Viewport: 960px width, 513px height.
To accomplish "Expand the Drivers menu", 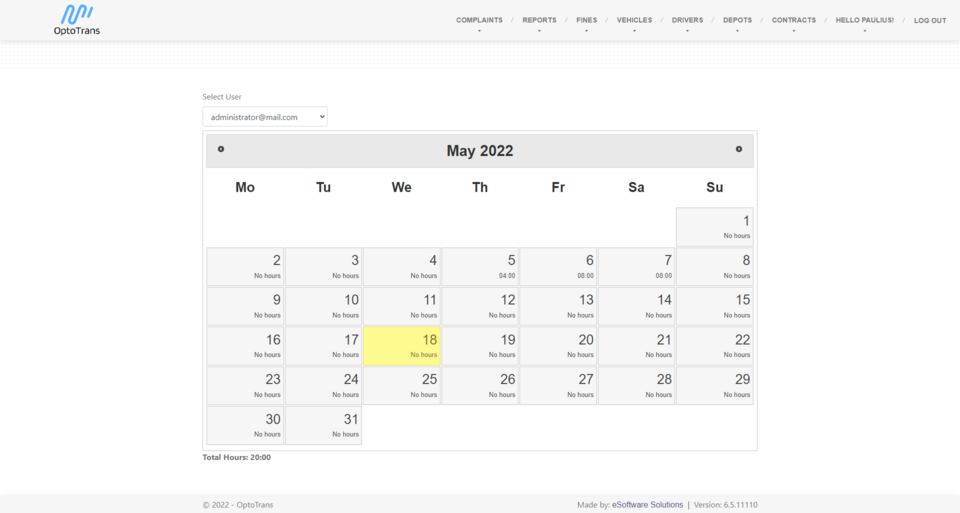I will pyautogui.click(x=687, y=20).
